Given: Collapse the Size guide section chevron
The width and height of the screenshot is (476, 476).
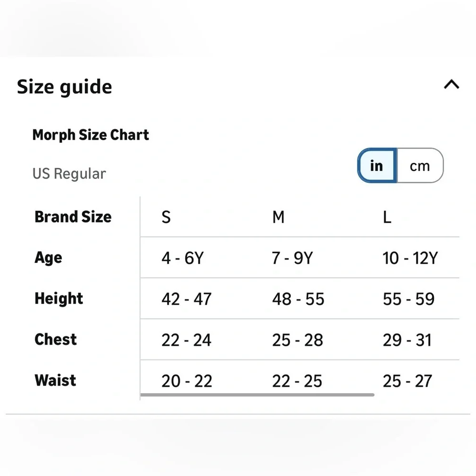Looking at the screenshot, I should [451, 84].
